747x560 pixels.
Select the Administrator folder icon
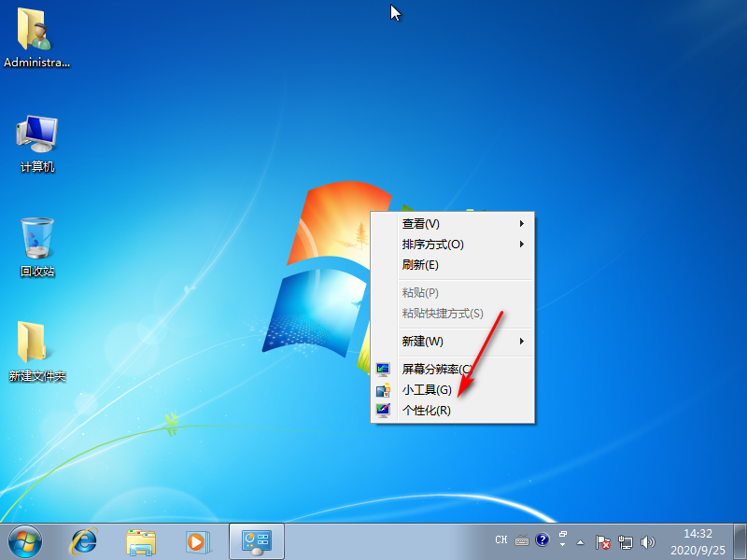pos(37,32)
